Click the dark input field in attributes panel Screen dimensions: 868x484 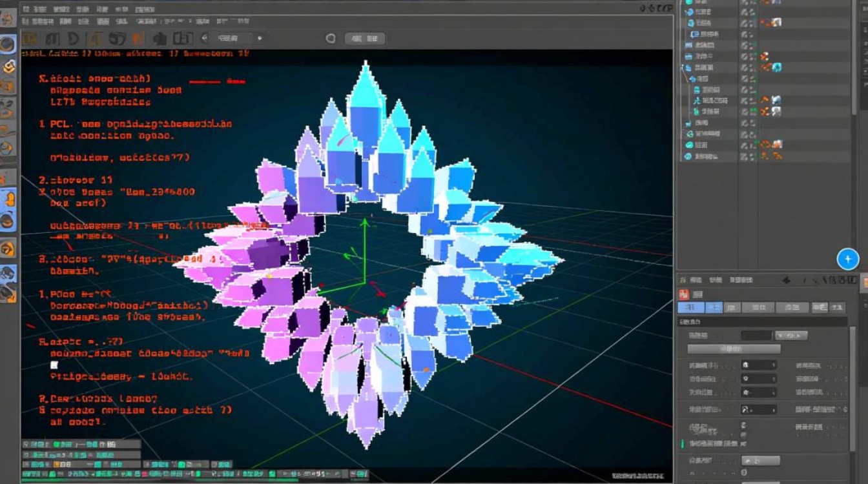756,336
